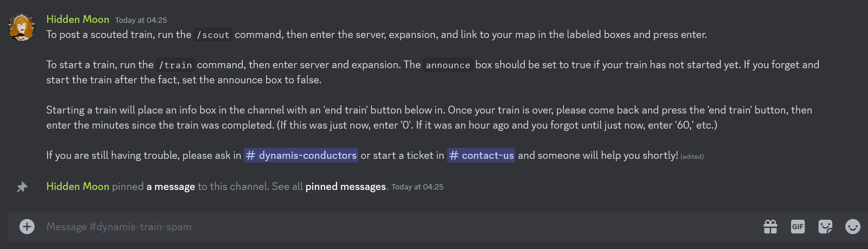Click the plus attach button in message bar
This screenshot has height=249, width=868.
pyautogui.click(x=27, y=227)
